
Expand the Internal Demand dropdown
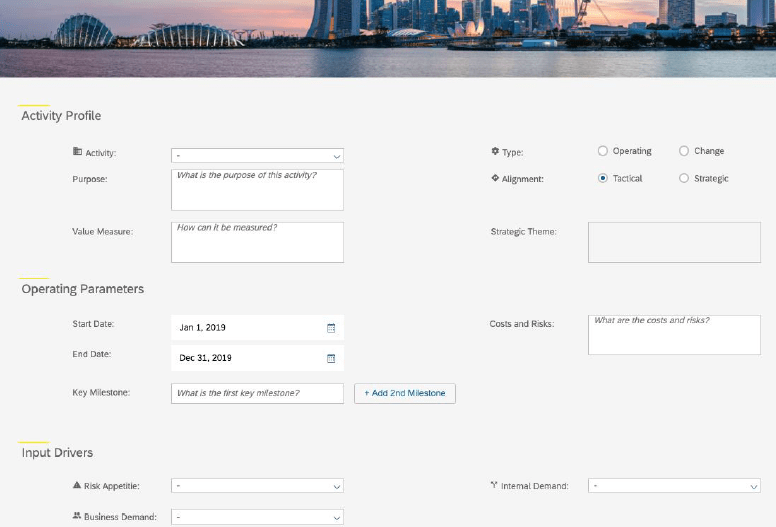point(674,486)
